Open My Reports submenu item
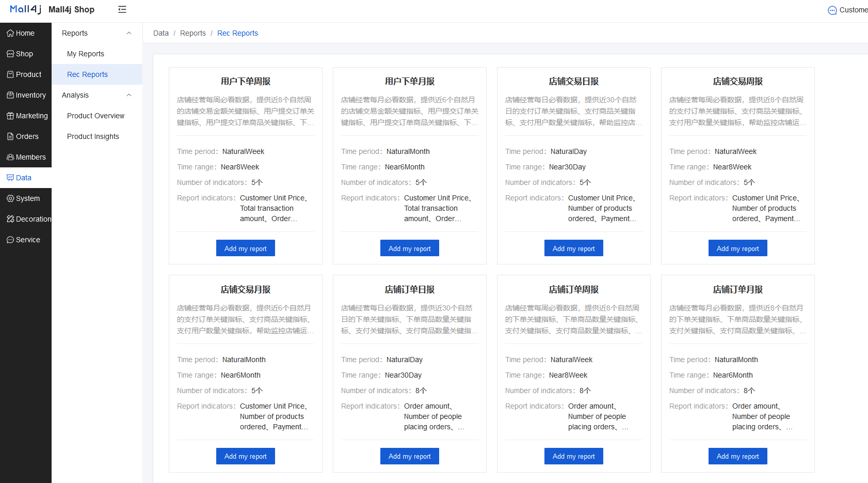868x483 pixels. [97, 54]
